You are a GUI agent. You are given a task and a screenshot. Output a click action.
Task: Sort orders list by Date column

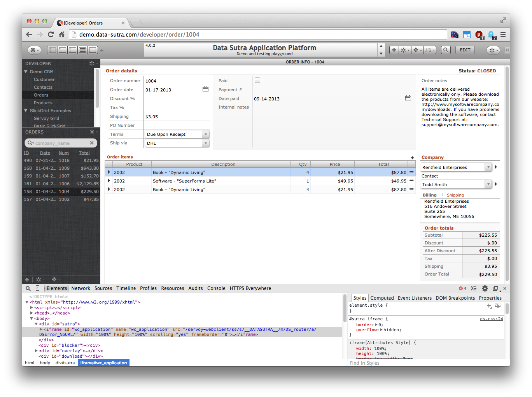(x=45, y=153)
